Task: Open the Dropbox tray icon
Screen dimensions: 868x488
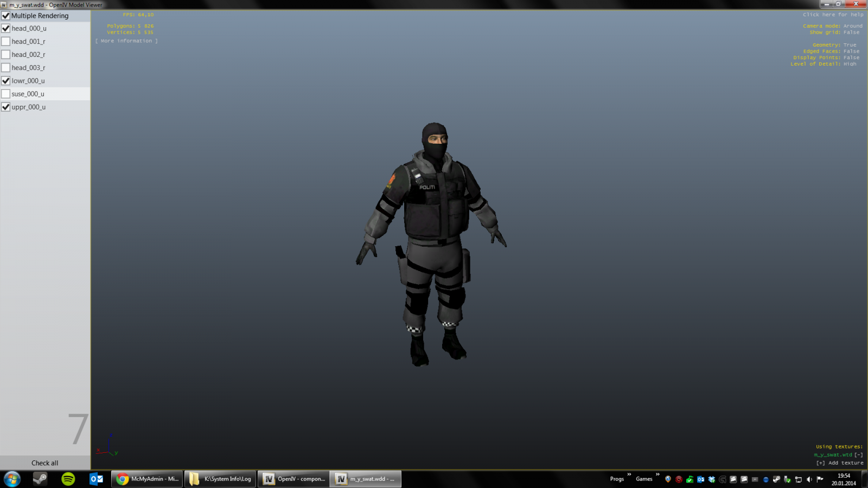Action: tap(712, 479)
